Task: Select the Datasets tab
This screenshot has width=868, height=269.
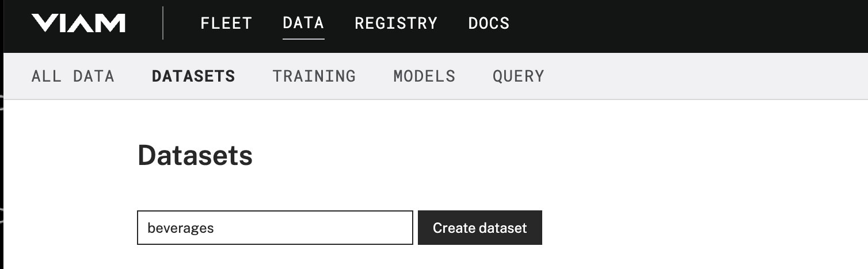Action: 193,76
